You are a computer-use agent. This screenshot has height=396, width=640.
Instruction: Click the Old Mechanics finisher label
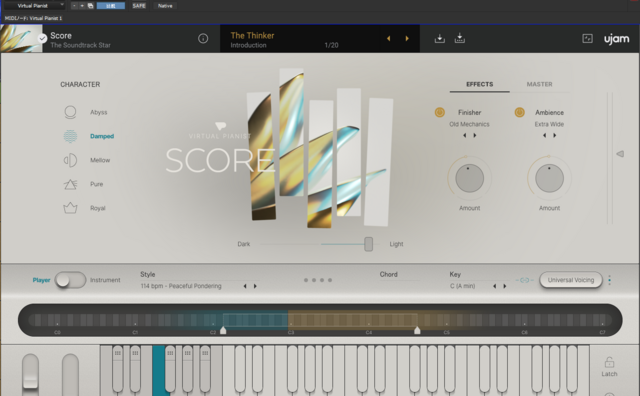point(469,124)
